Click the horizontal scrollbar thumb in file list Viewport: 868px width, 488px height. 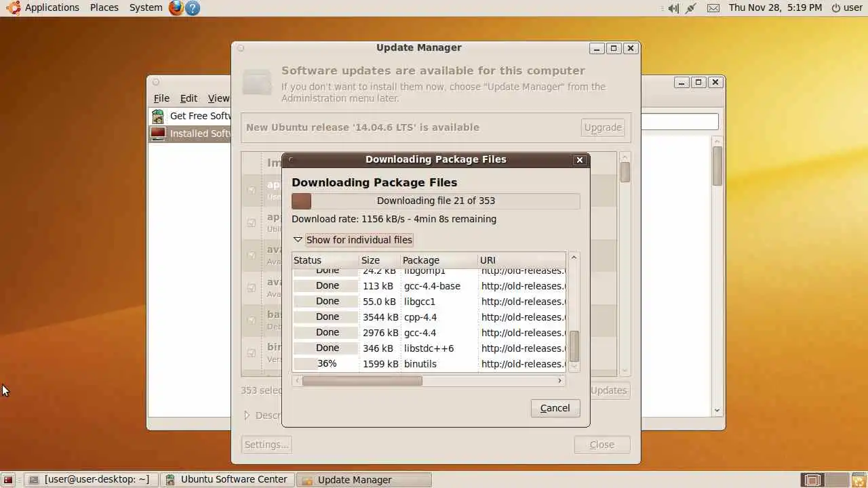coord(362,381)
